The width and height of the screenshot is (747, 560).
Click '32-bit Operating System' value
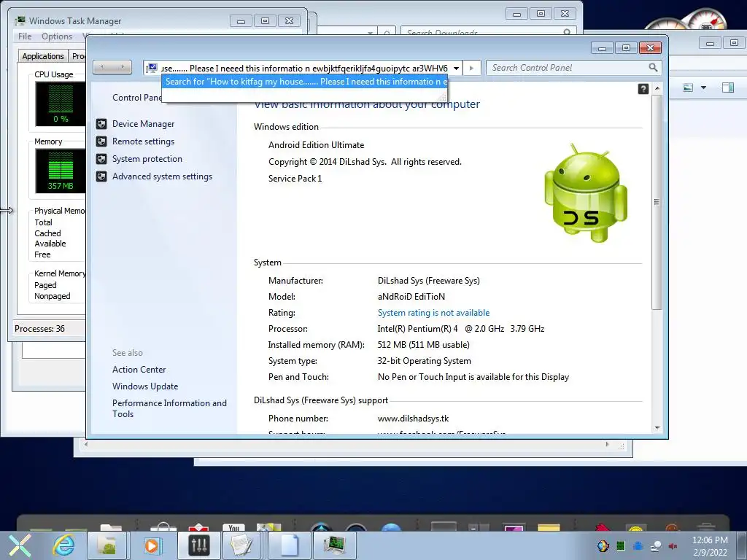[x=424, y=361]
